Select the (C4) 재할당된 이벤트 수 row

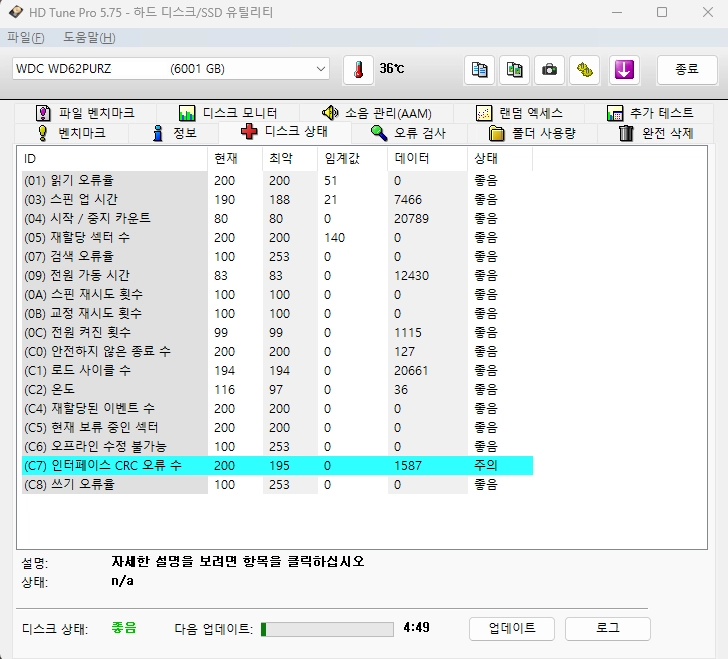click(277, 409)
